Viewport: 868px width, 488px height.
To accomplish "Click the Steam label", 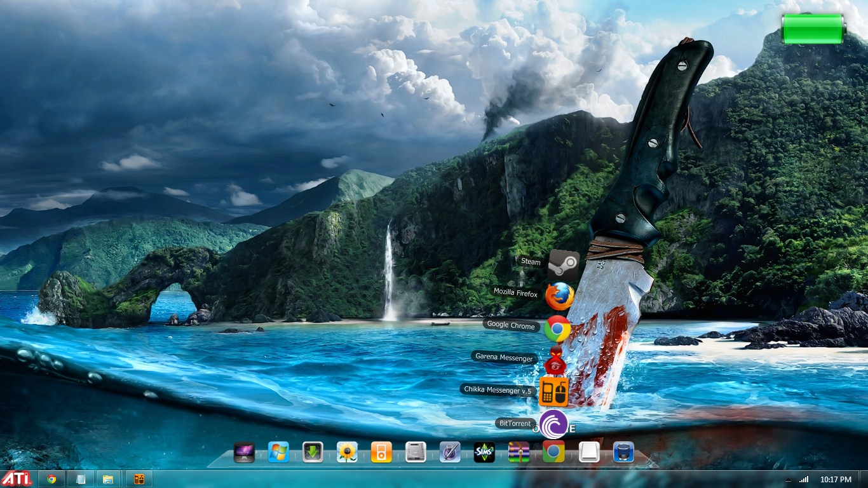I will coord(531,262).
